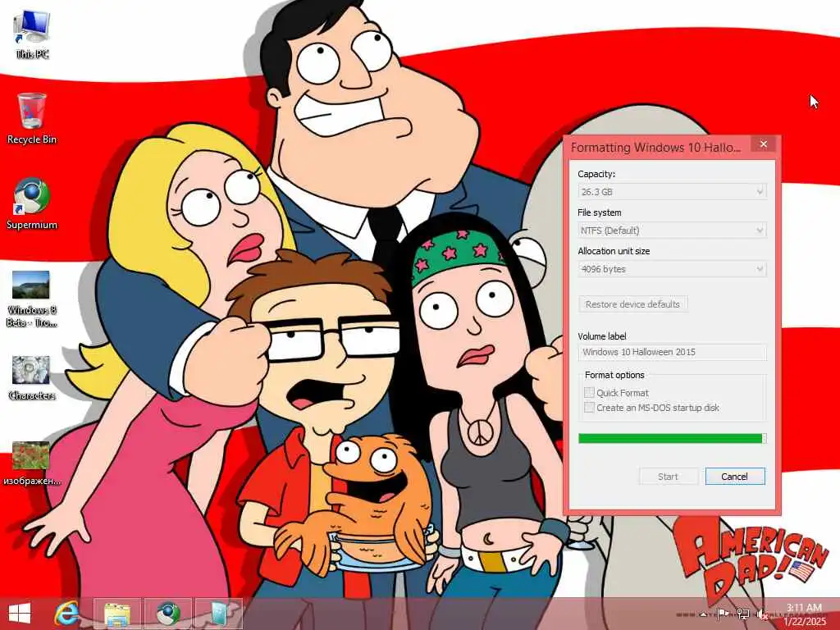Click the Start button in format dialog
The width and height of the screenshot is (840, 630).
668,477
